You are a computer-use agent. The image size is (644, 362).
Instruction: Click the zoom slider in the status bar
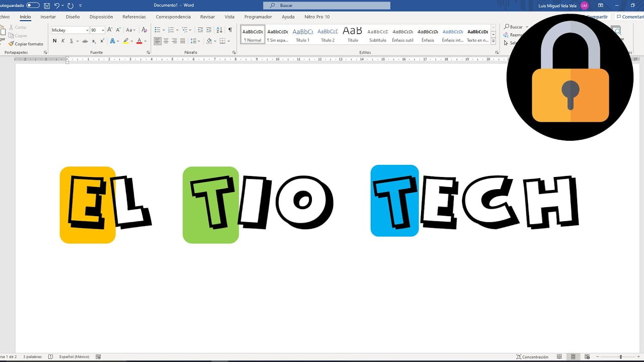(620, 357)
